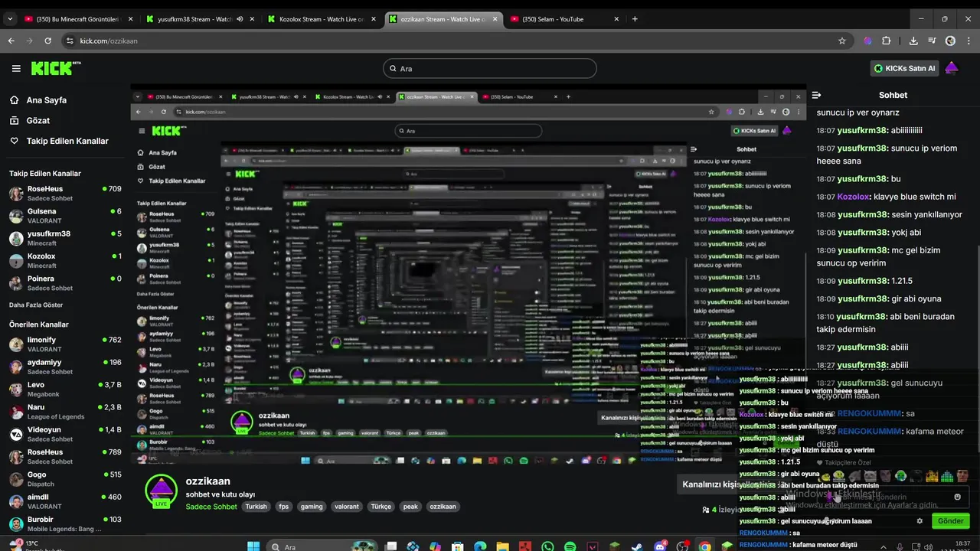980x551 pixels.
Task: Click ozzikaan live avatar below stream
Action: coord(161,491)
